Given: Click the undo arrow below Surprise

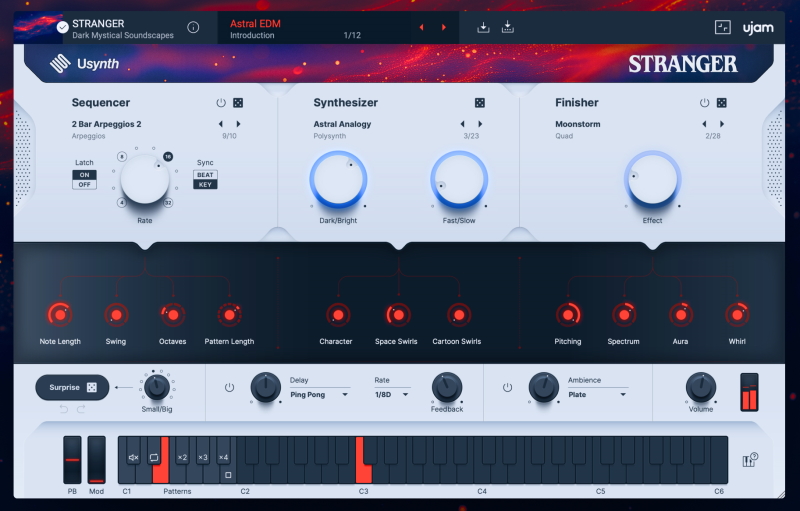Looking at the screenshot, I should (x=66, y=409).
